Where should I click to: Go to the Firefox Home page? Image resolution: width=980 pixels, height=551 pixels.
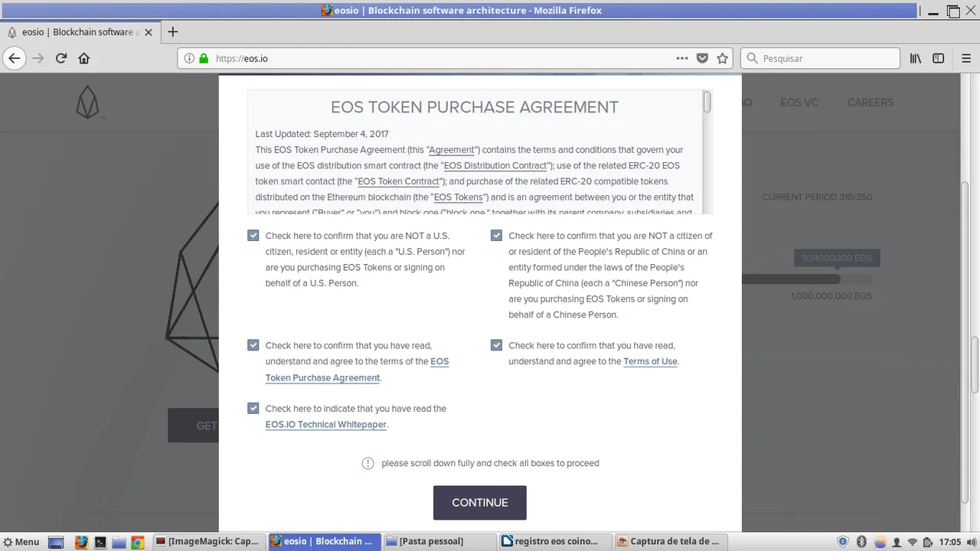click(84, 58)
